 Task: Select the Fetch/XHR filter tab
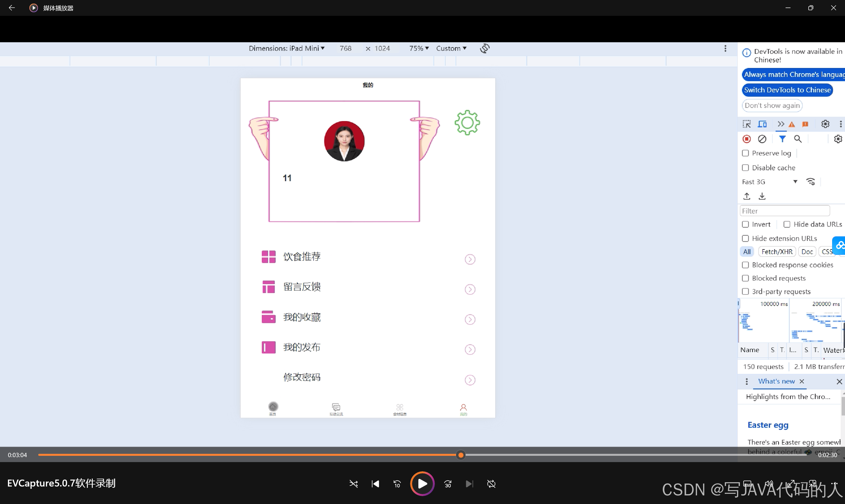tap(777, 252)
